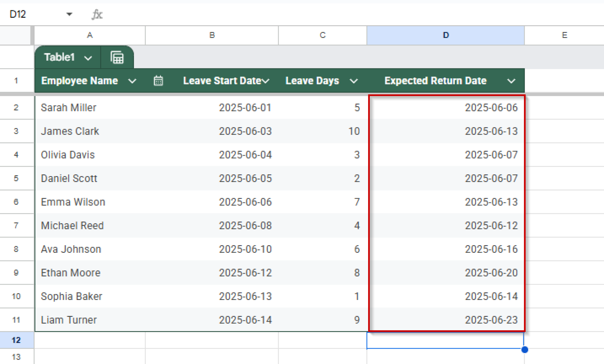604x364 pixels.
Task: Click the table view icon beside Table1
Action: 117,57
